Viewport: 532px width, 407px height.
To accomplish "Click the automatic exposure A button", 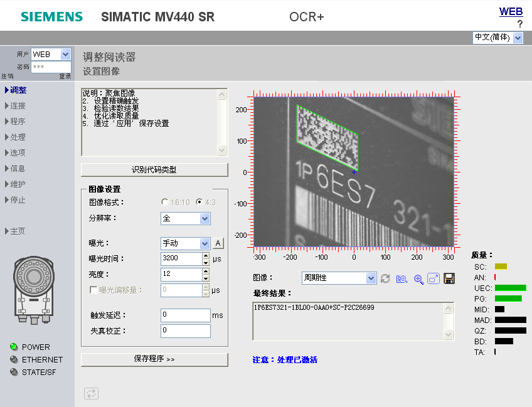I will pyautogui.click(x=218, y=243).
